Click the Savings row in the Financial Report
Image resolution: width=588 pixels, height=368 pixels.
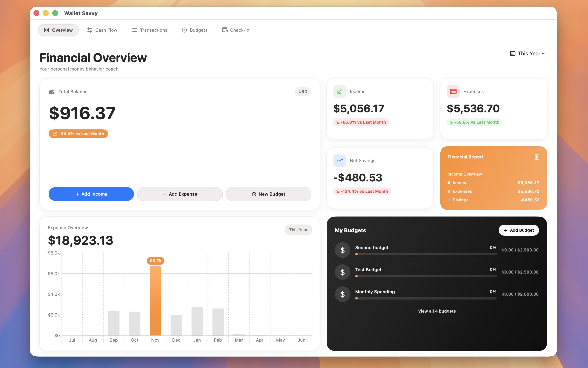[x=493, y=200]
